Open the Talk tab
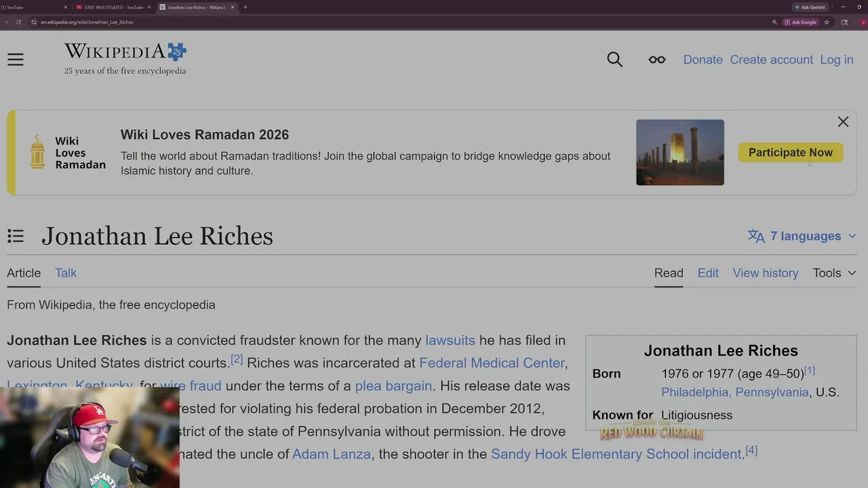Image resolution: width=868 pixels, height=488 pixels. pyautogui.click(x=66, y=273)
